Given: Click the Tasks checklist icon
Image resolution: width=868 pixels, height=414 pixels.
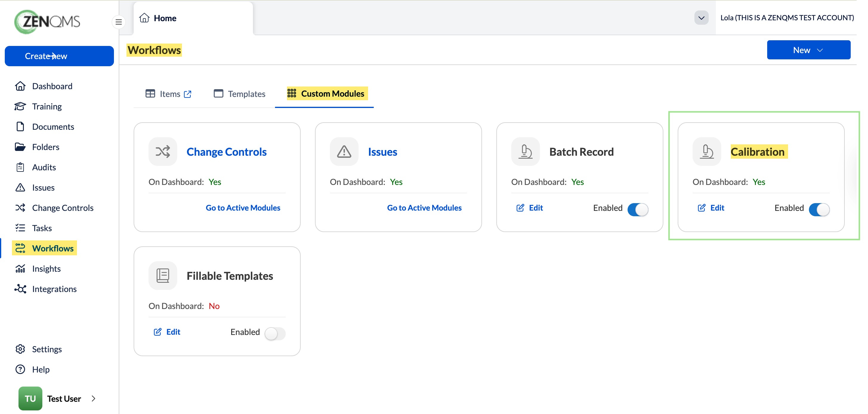Looking at the screenshot, I should coord(20,228).
